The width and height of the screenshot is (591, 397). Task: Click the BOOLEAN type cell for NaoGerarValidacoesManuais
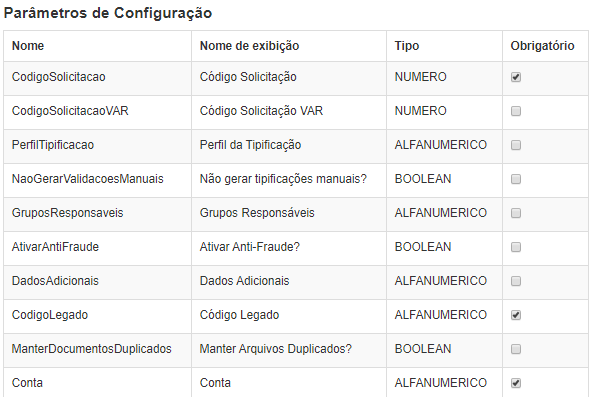[444, 180]
